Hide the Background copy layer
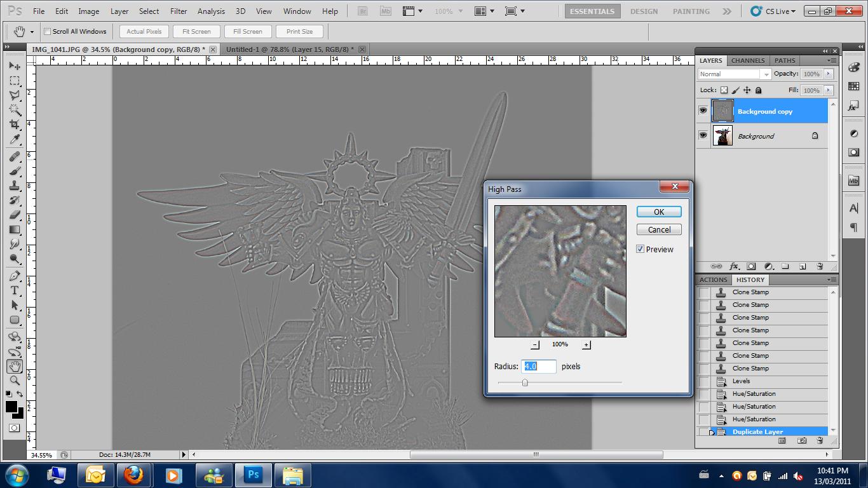This screenshot has width=868, height=488. (703, 111)
